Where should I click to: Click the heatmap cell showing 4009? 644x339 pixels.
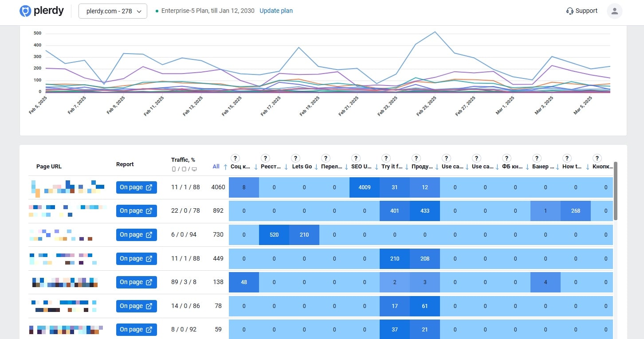tap(364, 187)
